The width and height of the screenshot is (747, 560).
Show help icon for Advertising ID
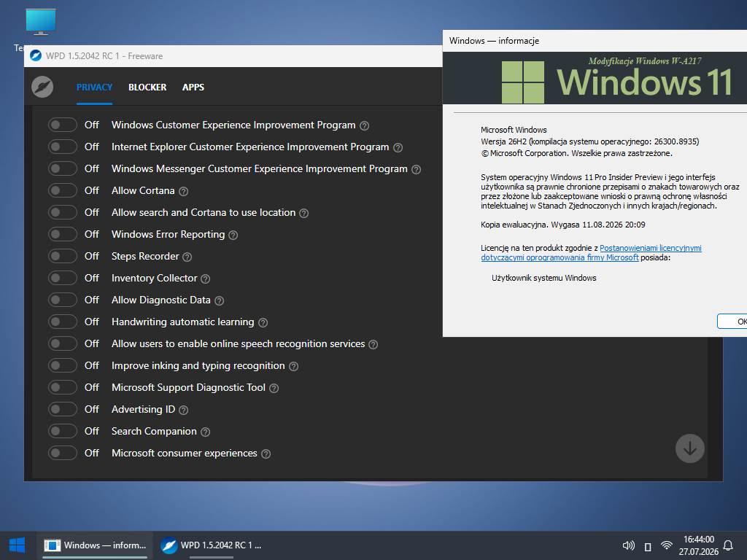(183, 410)
